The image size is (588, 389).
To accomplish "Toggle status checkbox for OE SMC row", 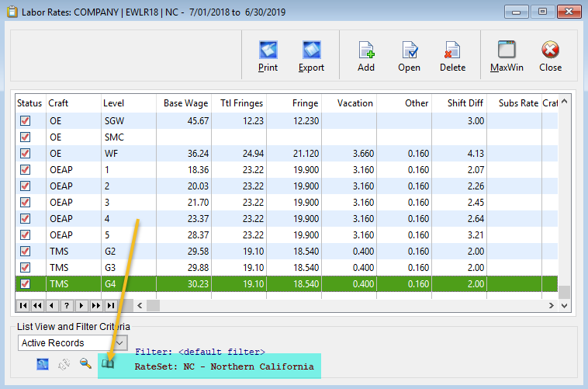I will tap(25, 137).
